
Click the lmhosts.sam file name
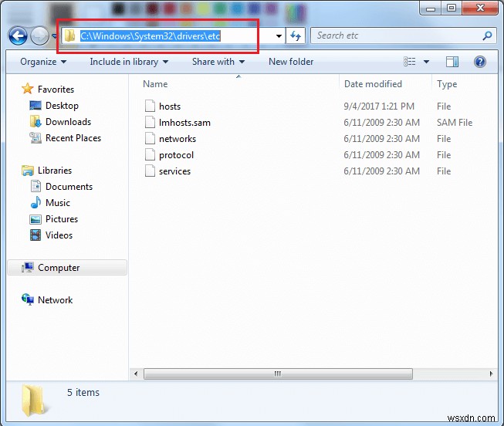click(184, 123)
